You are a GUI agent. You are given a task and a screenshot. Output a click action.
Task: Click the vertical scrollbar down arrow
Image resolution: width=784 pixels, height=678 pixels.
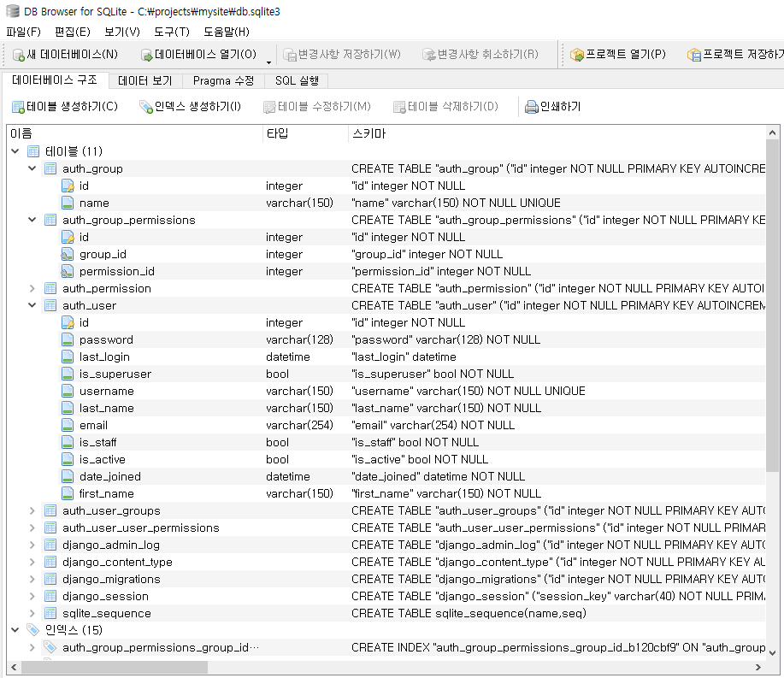773,653
